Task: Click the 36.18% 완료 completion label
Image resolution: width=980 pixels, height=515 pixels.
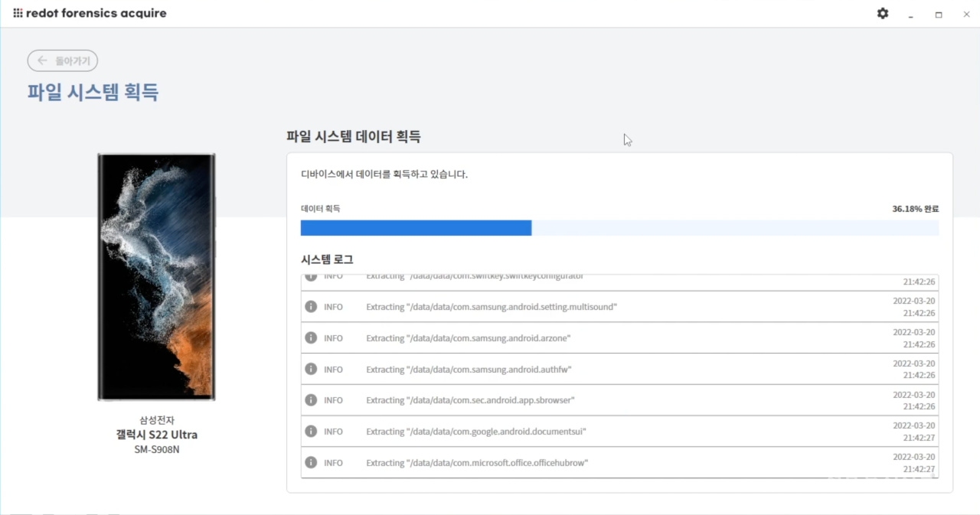Action: coord(916,208)
